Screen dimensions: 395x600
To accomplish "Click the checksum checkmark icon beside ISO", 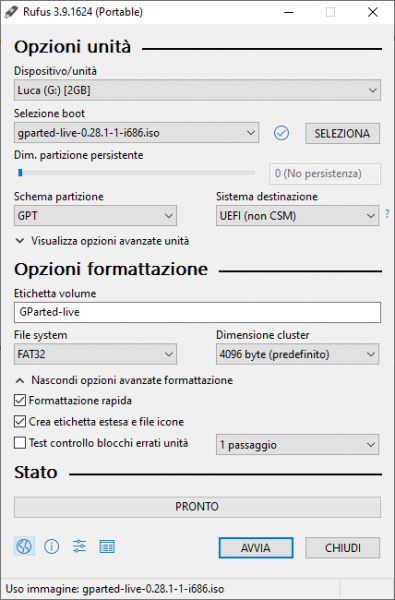I will pyautogui.click(x=281, y=133).
